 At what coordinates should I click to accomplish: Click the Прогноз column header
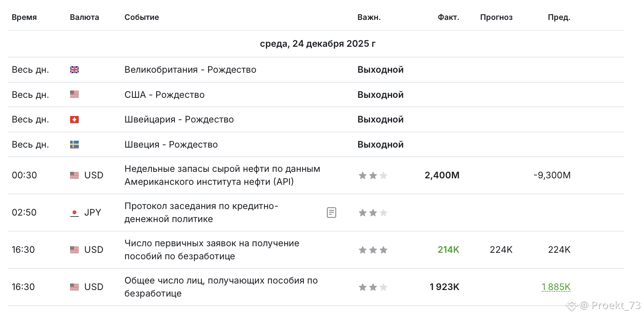point(496,17)
